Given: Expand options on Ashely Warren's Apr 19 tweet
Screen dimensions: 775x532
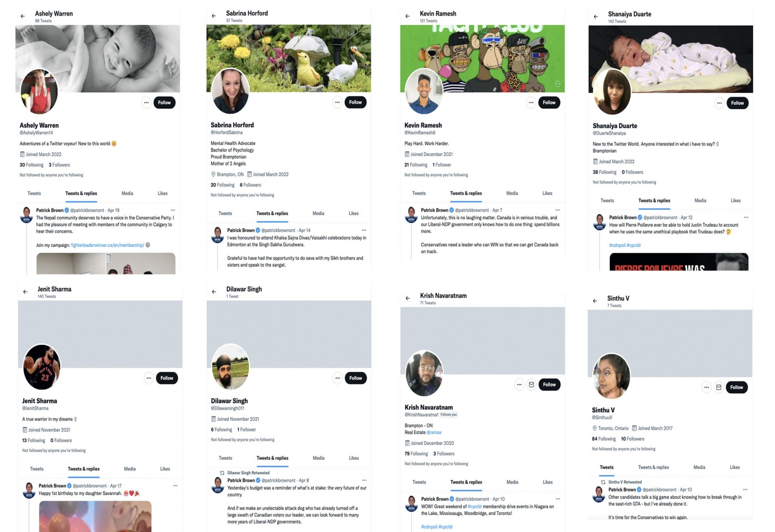Looking at the screenshot, I should [x=173, y=210].
